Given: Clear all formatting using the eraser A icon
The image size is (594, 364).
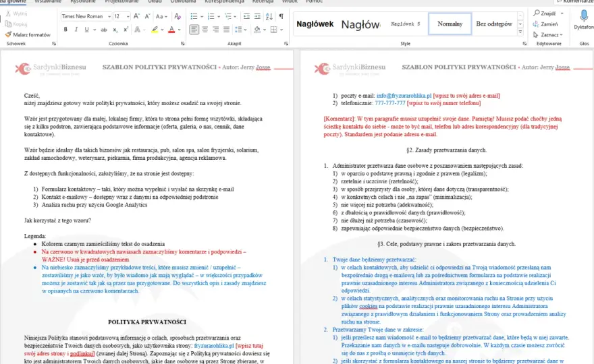Looking at the screenshot, I should 178,16.
